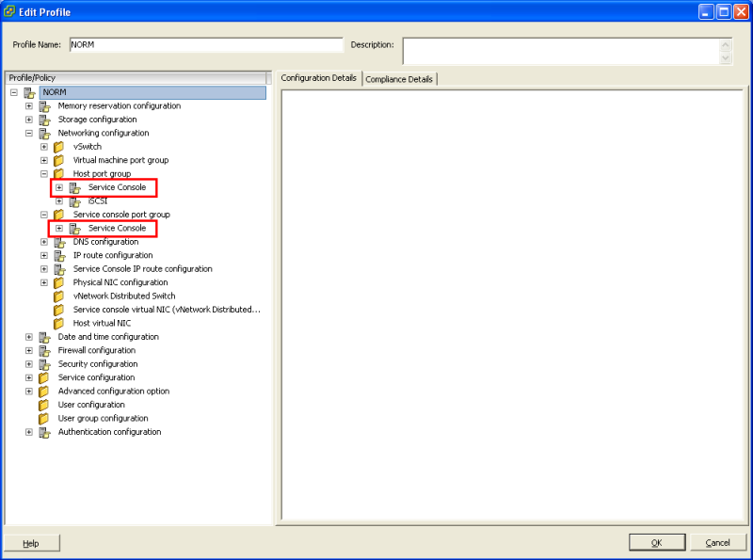Click the Date and time configuration folder icon
This screenshot has height=560, width=753.
(42, 336)
